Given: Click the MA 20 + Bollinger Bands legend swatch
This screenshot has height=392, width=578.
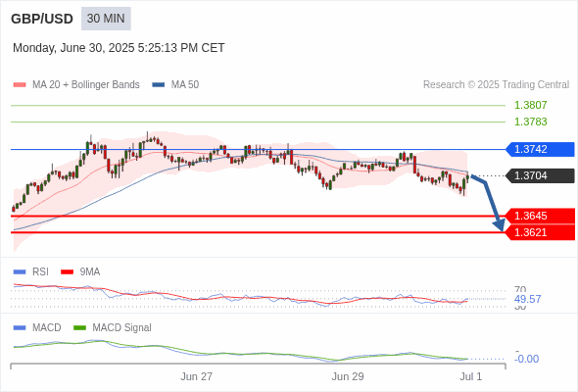Looking at the screenshot, I should point(20,85).
